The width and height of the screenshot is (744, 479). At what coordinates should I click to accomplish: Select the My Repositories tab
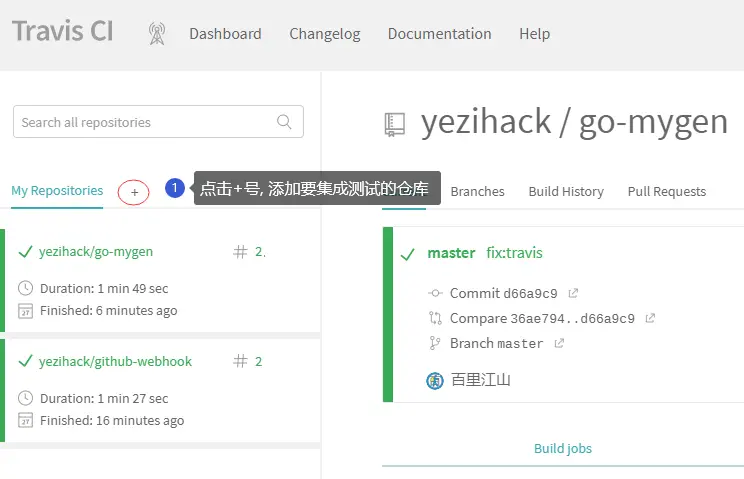[x=57, y=191]
